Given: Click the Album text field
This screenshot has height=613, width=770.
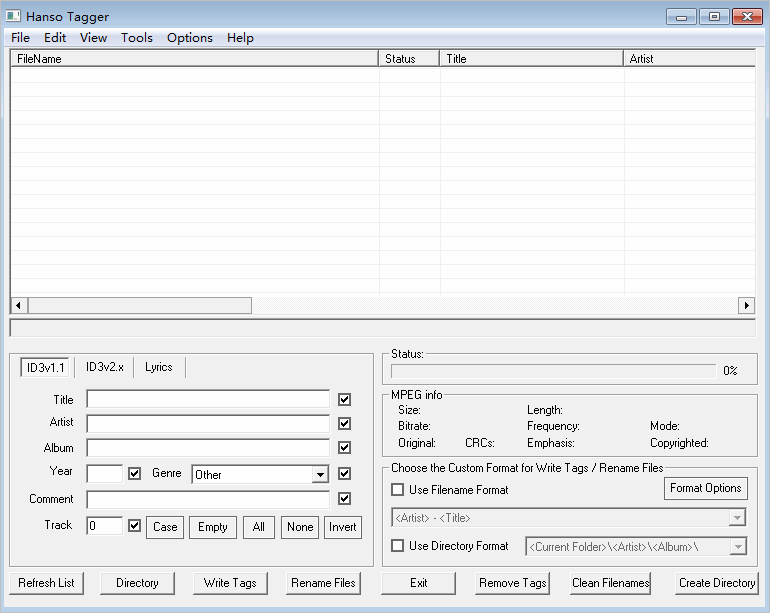Looking at the screenshot, I should pyautogui.click(x=208, y=447).
